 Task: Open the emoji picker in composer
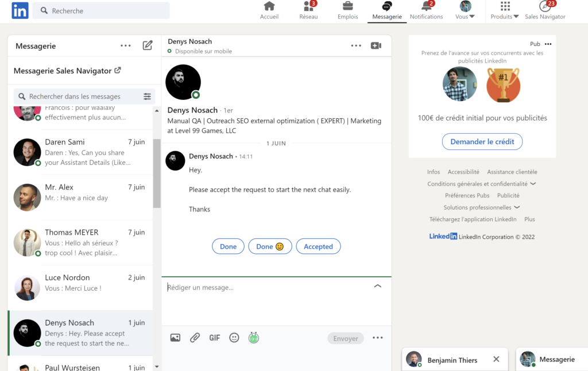coord(234,338)
